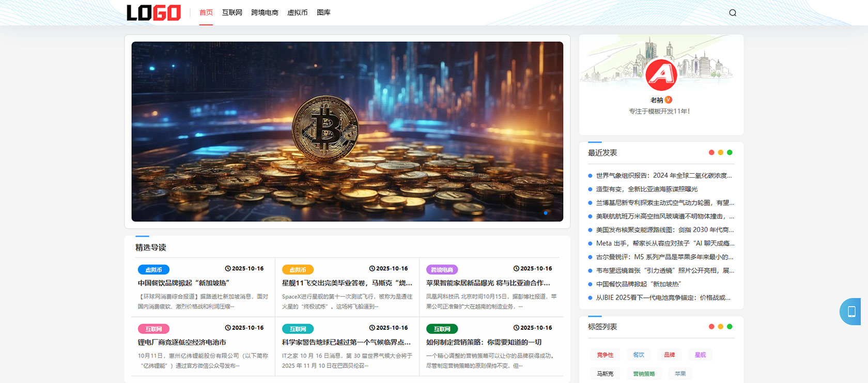Screen dimensions: 868x383
Task: Click the blue 虚拟币 category badge
Action: coord(153,270)
